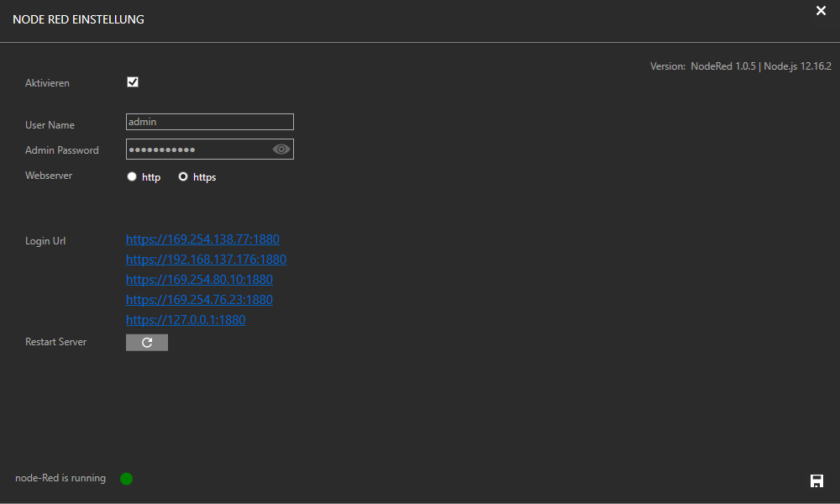Click the green running status indicator
This screenshot has width=840, height=504.
click(x=126, y=479)
